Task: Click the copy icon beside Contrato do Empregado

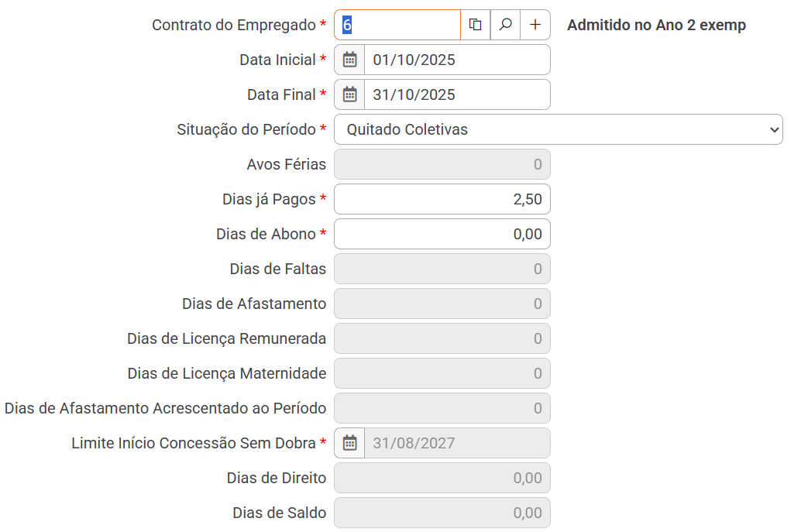Action: click(x=476, y=25)
